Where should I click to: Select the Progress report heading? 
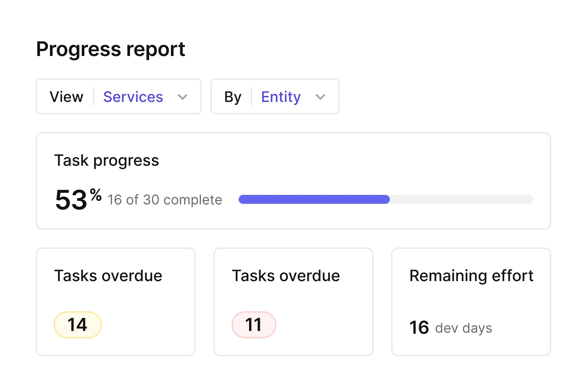pyautogui.click(x=111, y=49)
